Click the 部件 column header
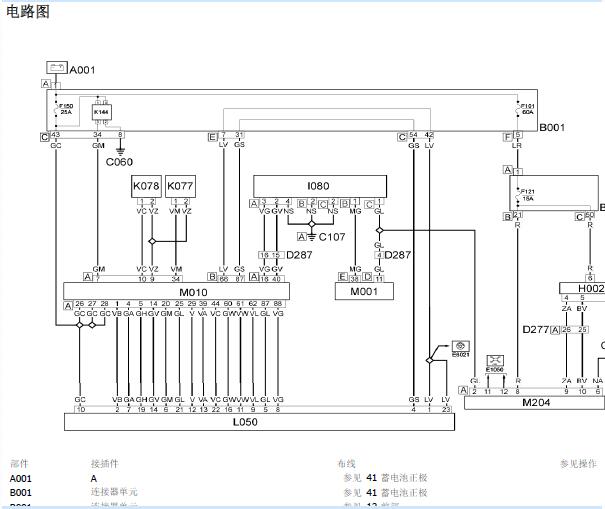The image size is (605, 509). [19, 463]
